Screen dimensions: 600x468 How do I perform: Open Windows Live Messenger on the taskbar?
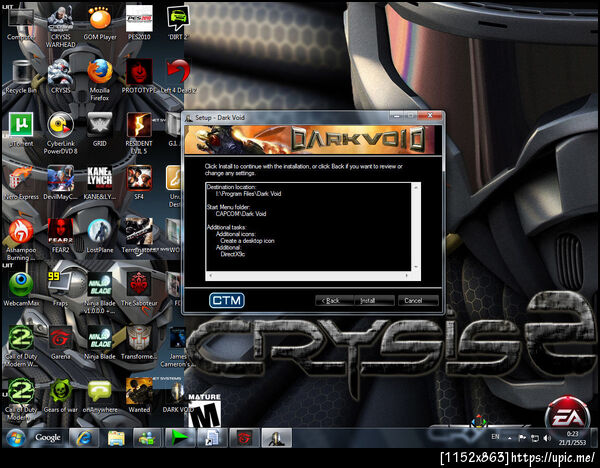pos(147,438)
